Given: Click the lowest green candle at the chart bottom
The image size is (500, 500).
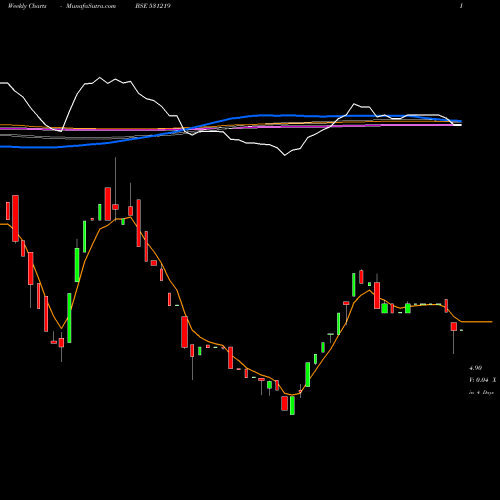Looking at the screenshot, I should pos(292,405).
